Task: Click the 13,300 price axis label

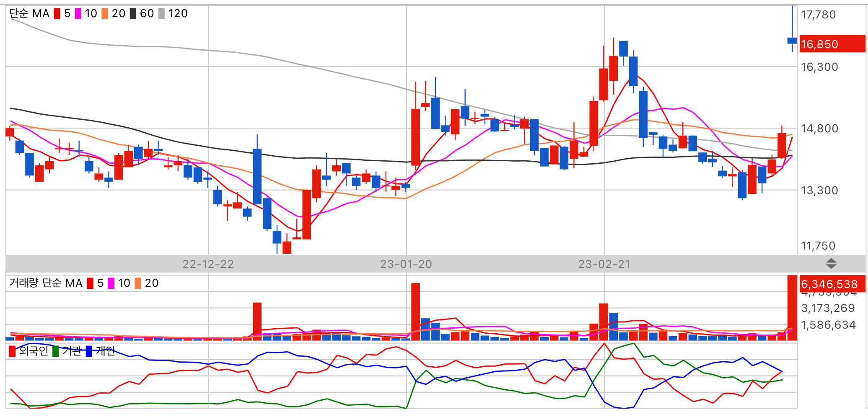Action: 819,190
